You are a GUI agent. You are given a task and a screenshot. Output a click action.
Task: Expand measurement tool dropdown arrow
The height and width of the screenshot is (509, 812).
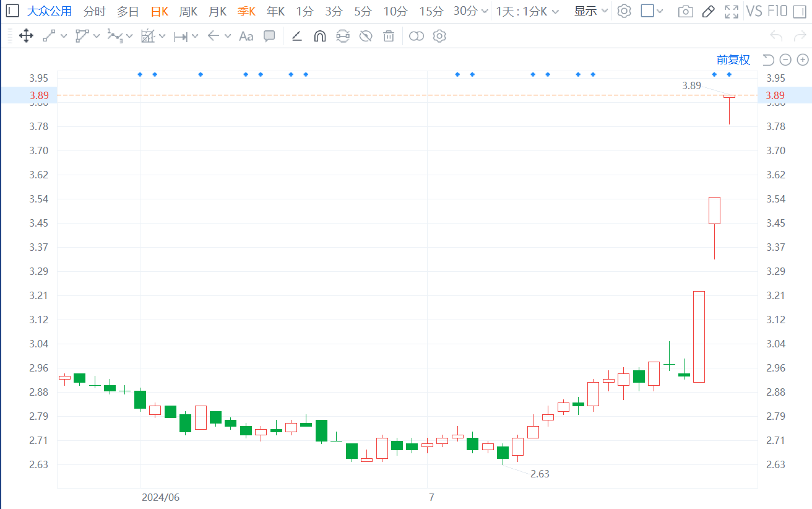pyautogui.click(x=195, y=36)
